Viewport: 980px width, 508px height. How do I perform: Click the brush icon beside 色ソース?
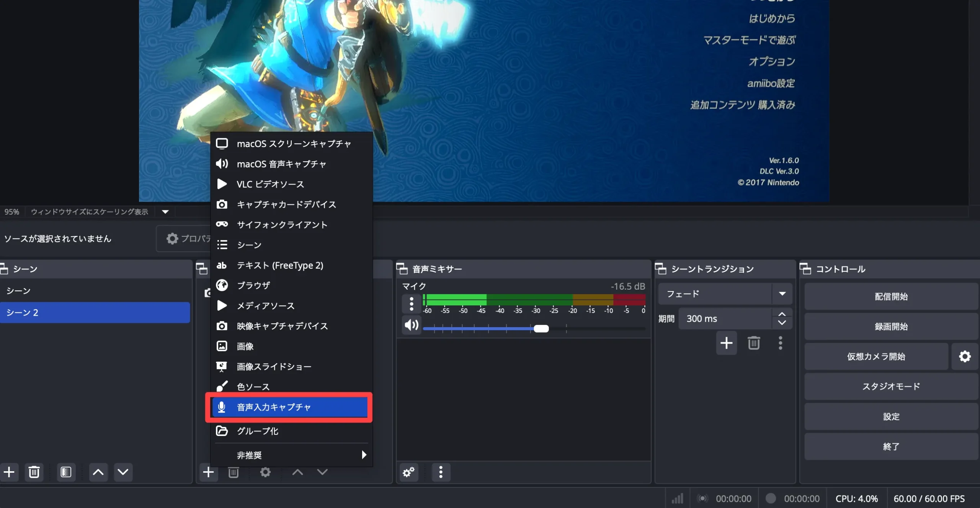222,386
